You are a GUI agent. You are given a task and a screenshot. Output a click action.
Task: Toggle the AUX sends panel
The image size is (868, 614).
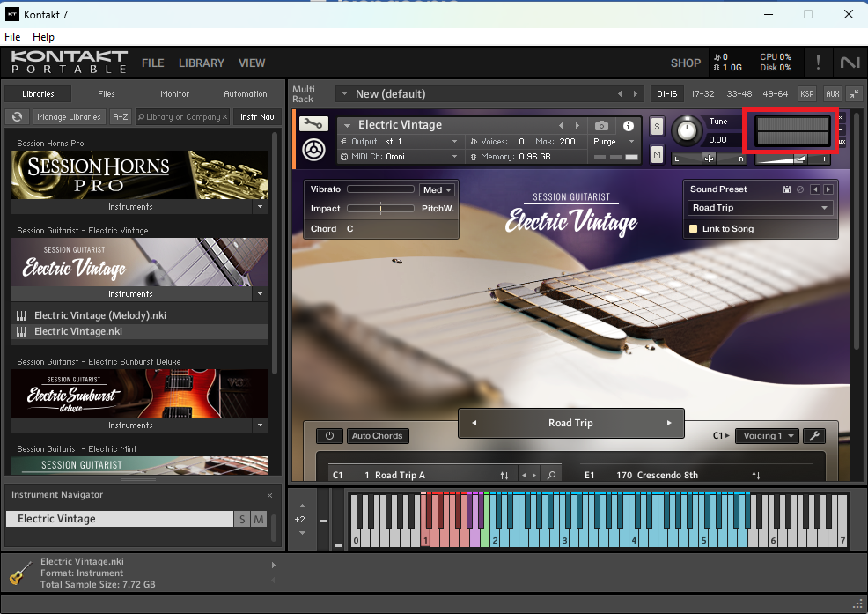pyautogui.click(x=833, y=93)
